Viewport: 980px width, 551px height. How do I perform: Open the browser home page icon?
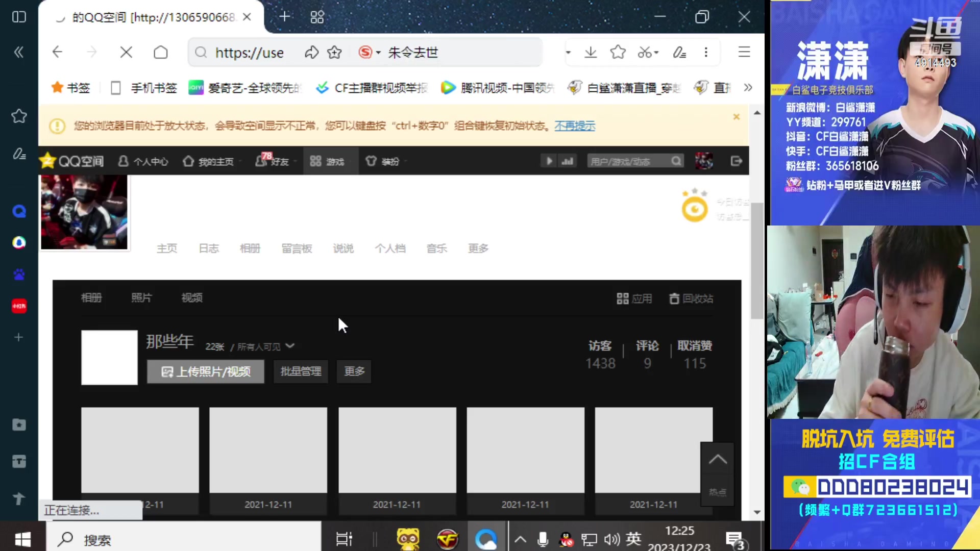(x=161, y=52)
